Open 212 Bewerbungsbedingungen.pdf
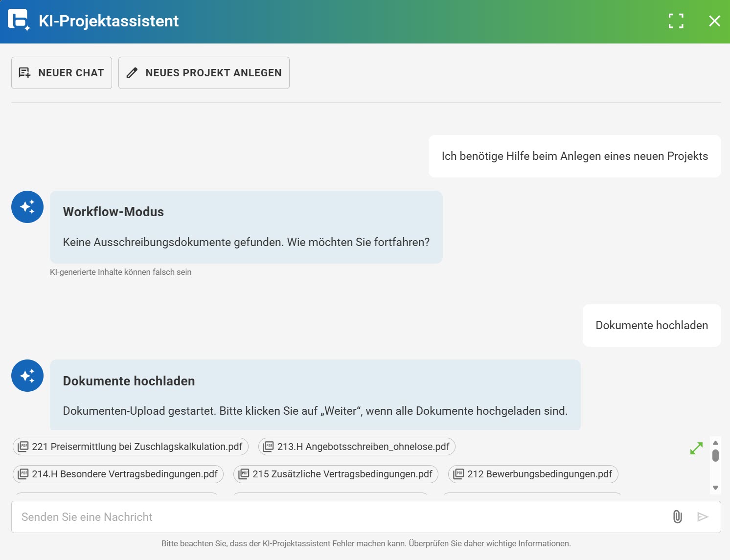730x560 pixels. 533,474
